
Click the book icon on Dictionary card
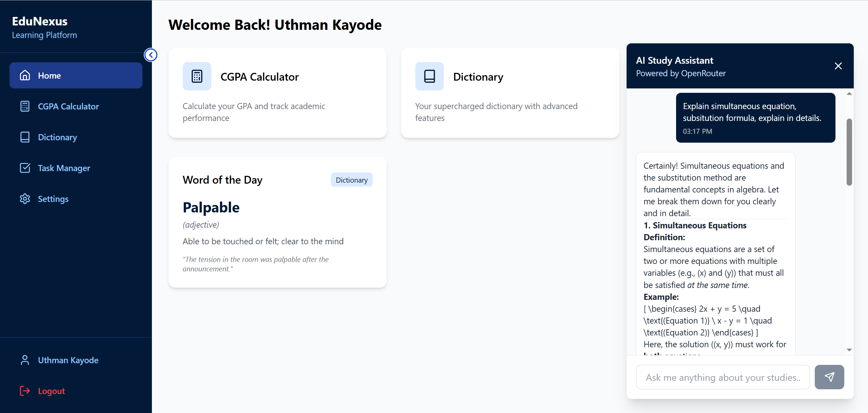point(429,76)
